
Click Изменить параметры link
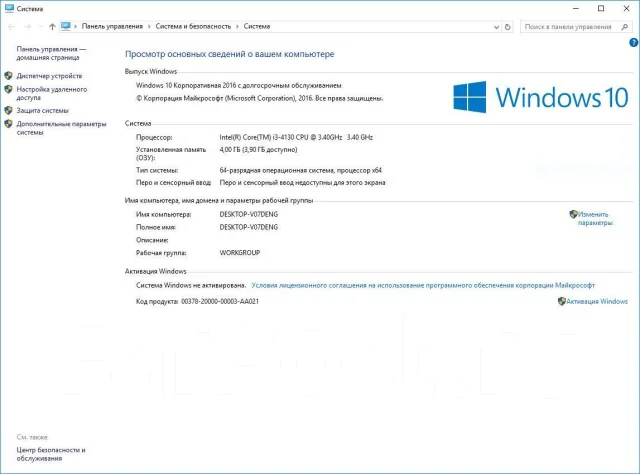click(595, 218)
